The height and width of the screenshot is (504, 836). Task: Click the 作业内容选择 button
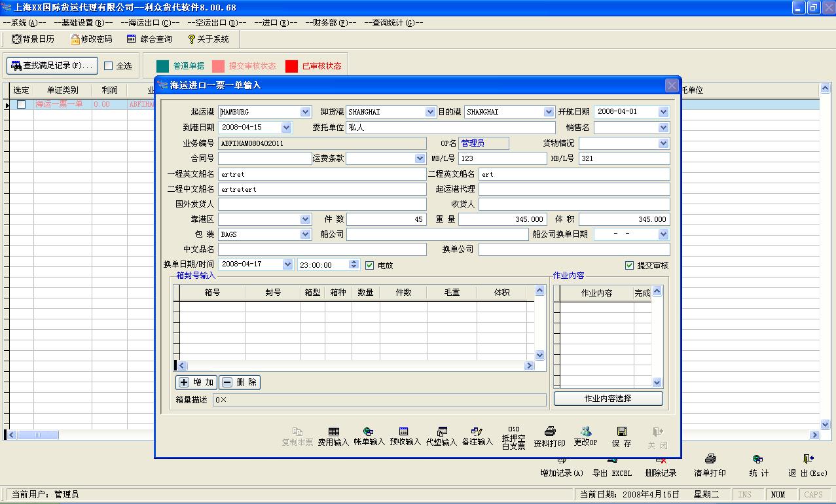(608, 399)
